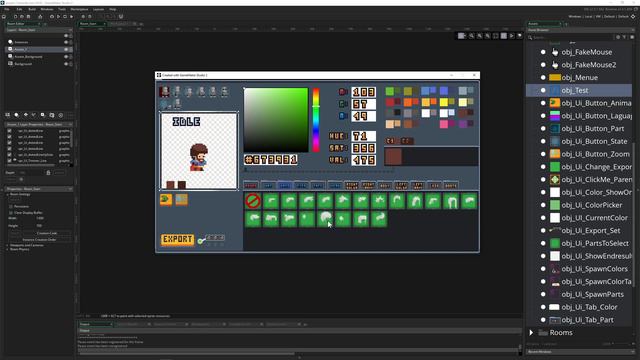The width and height of the screenshot is (640, 360).
Task: Switch to the Room_Start workspace tab
Action: tap(91, 24)
